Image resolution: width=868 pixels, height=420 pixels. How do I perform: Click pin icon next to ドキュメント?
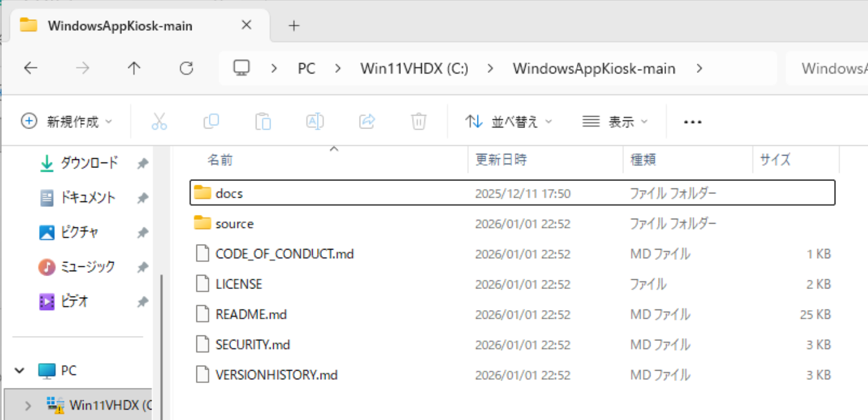point(143,198)
